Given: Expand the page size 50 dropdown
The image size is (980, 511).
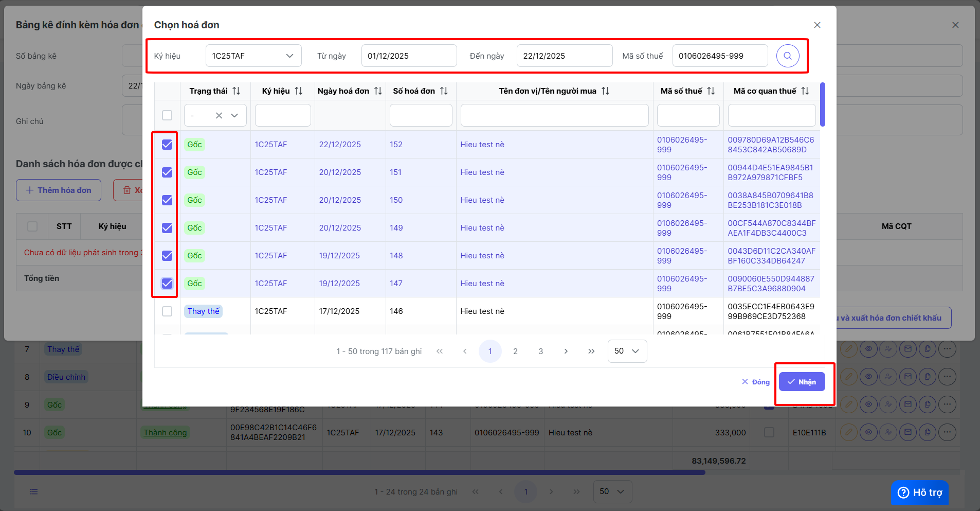Looking at the screenshot, I should (x=627, y=351).
